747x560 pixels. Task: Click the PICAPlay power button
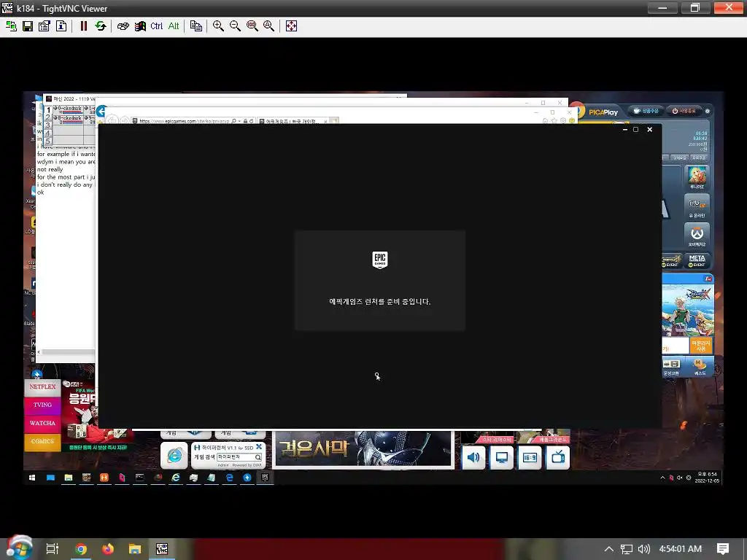tap(684, 111)
